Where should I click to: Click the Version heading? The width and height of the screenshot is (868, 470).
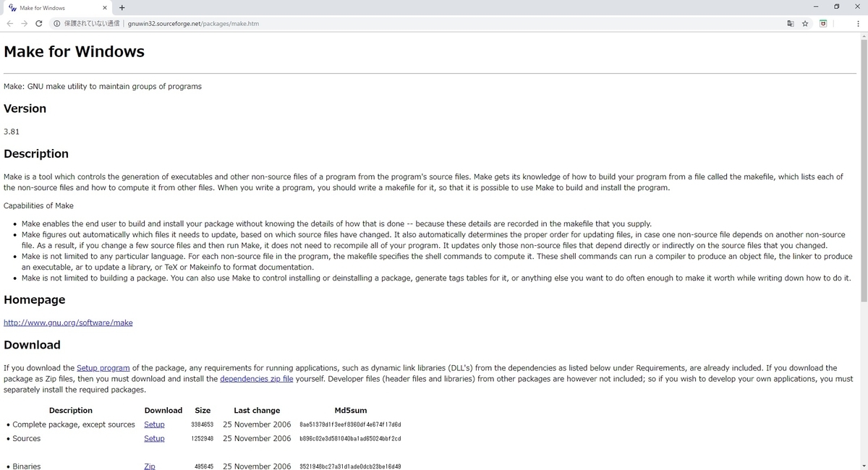click(x=25, y=108)
